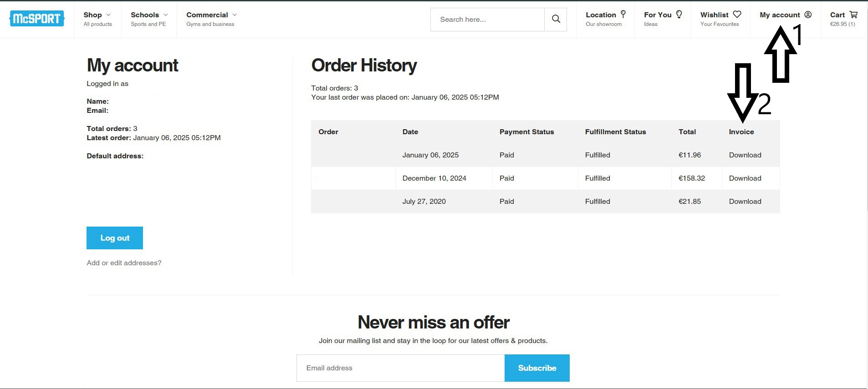
Task: Click the McSport logo
Action: point(36,19)
